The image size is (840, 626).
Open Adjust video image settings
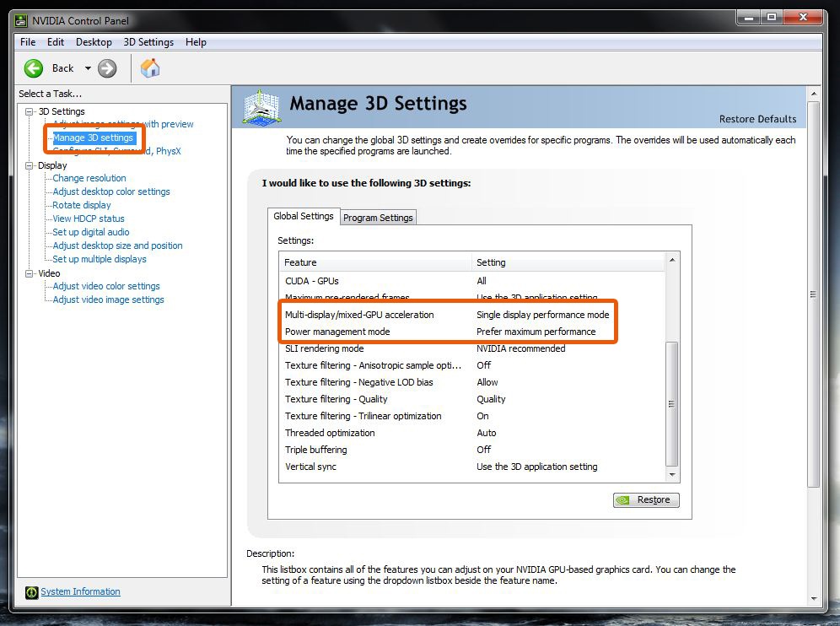point(108,300)
